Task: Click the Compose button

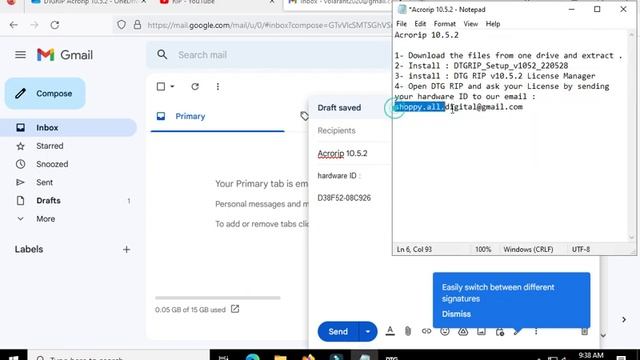Action: 45,93
